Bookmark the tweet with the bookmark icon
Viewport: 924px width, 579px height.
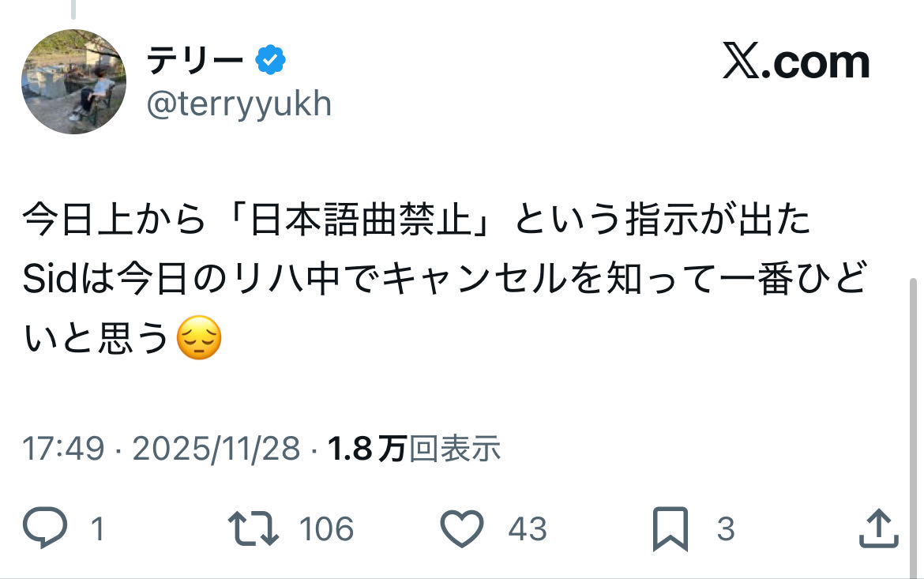[x=671, y=529]
